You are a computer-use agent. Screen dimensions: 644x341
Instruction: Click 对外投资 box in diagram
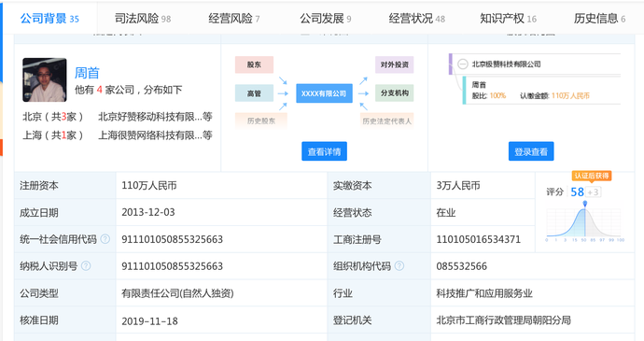(x=394, y=64)
